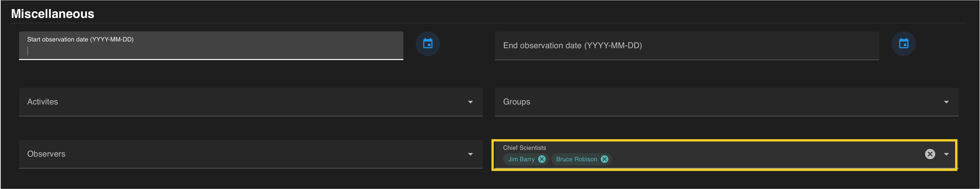Clear all selected Chief Scientists

click(930, 154)
